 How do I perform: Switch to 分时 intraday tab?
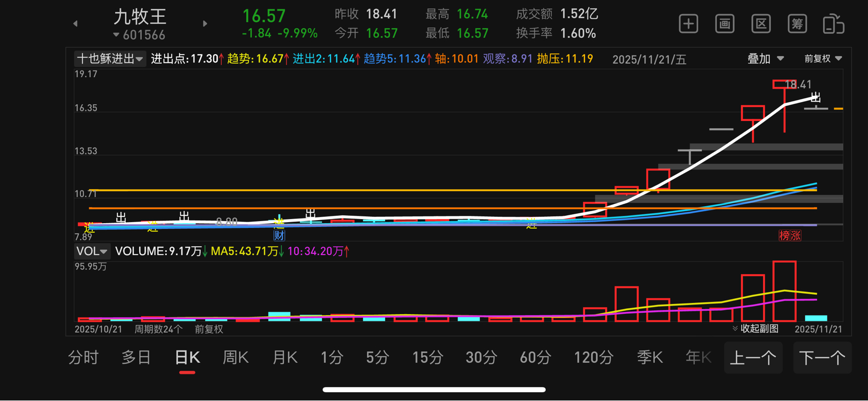(83, 358)
